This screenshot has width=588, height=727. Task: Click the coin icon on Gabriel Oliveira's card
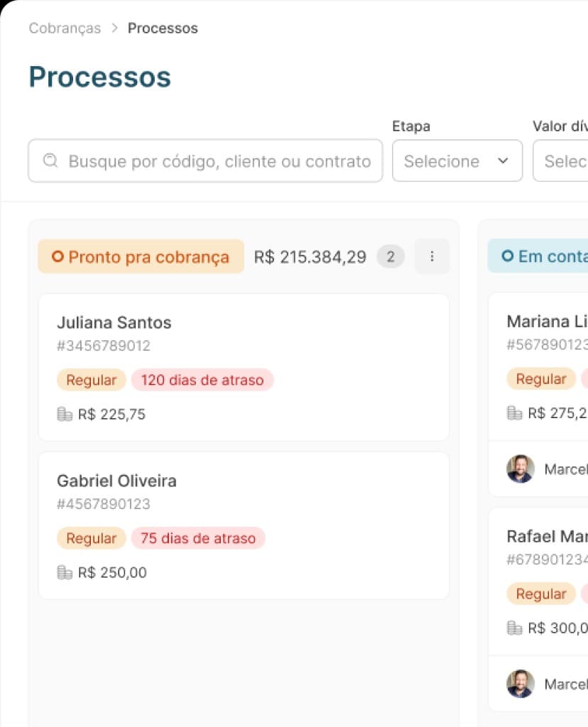pyautogui.click(x=63, y=572)
